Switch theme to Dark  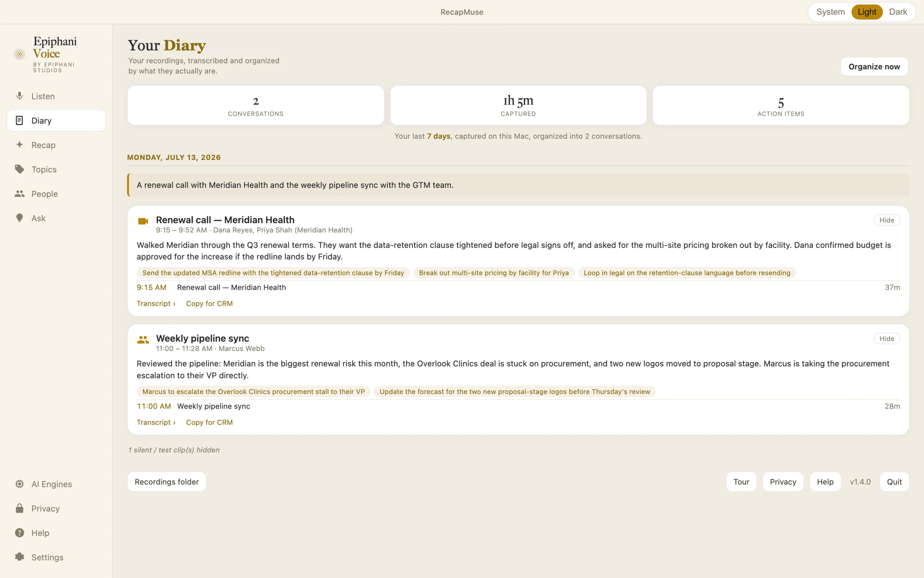[x=898, y=12]
